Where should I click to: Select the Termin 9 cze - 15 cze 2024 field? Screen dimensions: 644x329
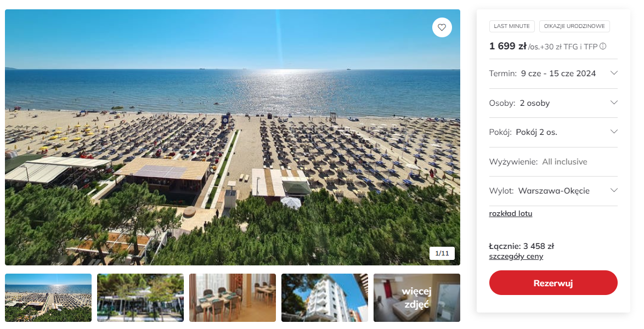click(553, 73)
